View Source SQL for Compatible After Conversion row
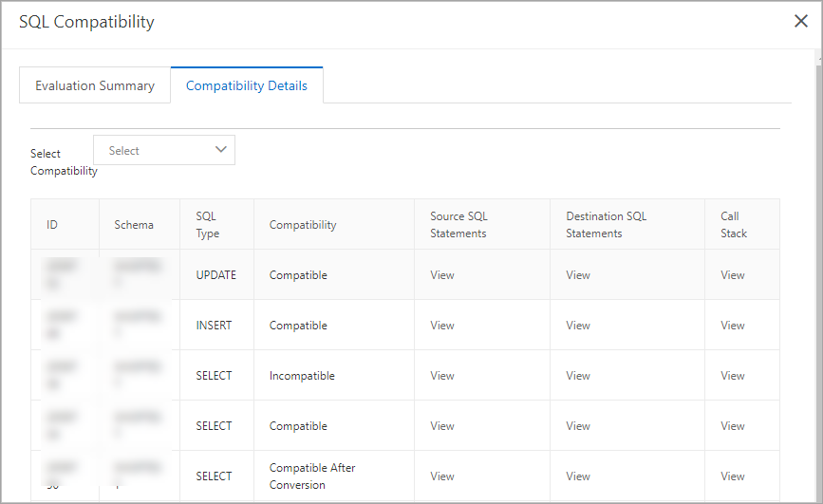The width and height of the screenshot is (823, 504). coord(442,476)
